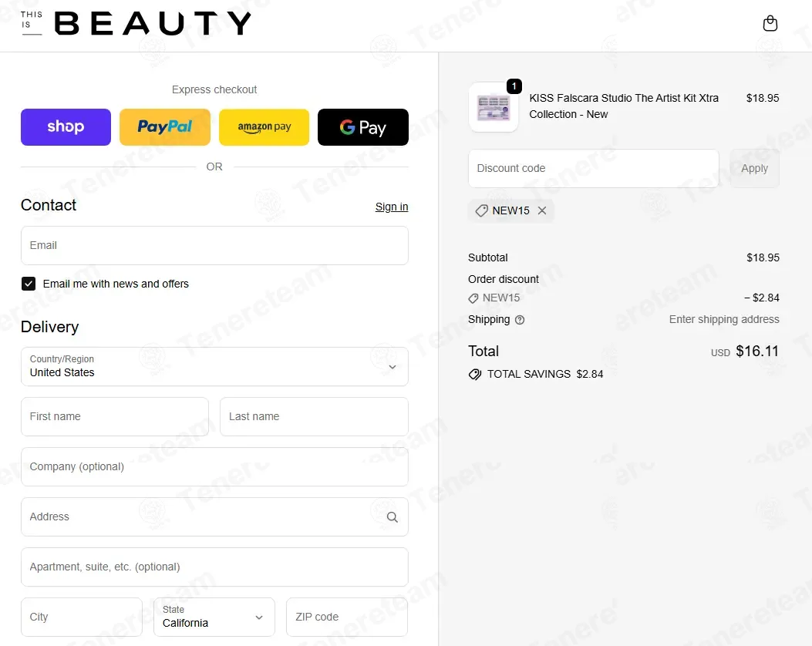Click the Express checkout heading
The width and height of the screenshot is (812, 646).
(x=214, y=89)
